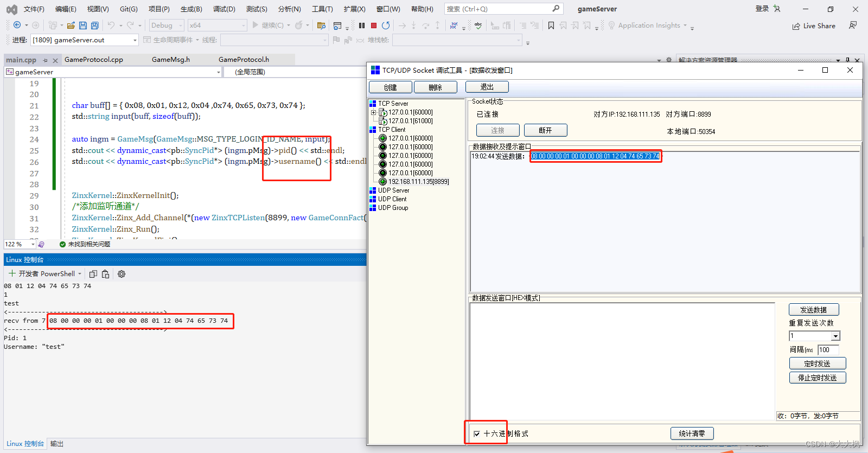The height and width of the screenshot is (453, 868).
Task: Open the 122 % zoom level dropdown
Action: pos(20,244)
